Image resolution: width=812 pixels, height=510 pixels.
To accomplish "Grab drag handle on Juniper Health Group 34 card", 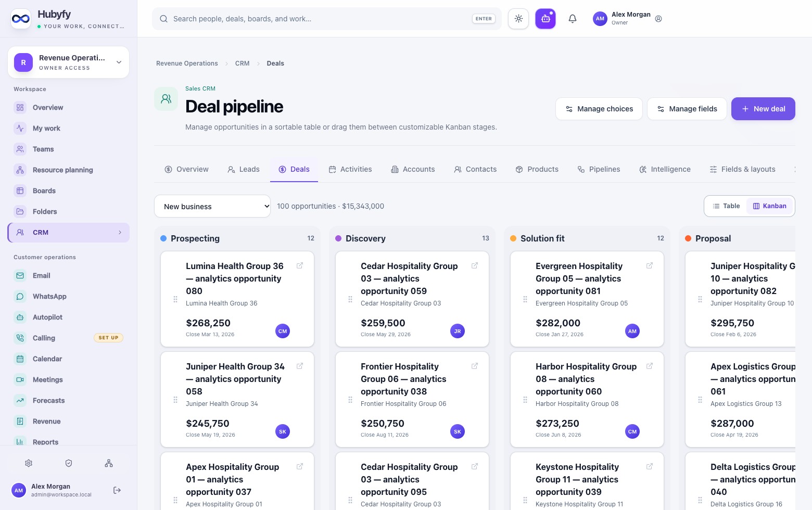I will coord(175,400).
